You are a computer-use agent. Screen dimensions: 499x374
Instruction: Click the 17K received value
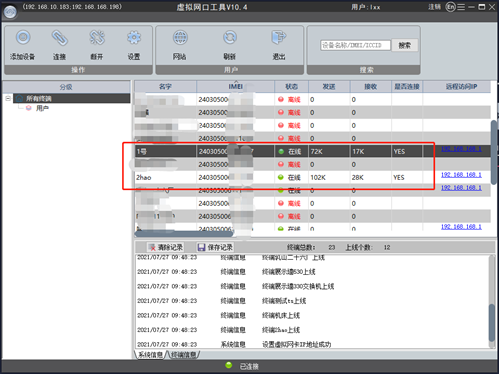358,151
